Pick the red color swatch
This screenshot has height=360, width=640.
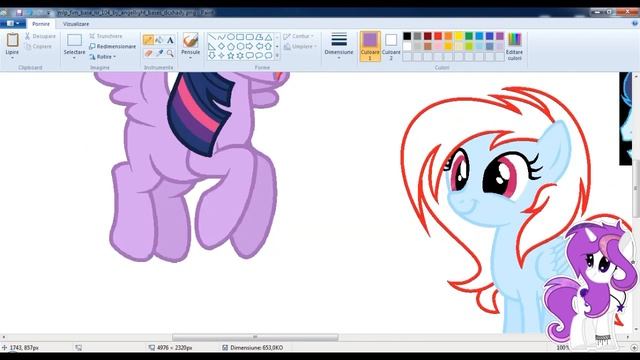438,36
